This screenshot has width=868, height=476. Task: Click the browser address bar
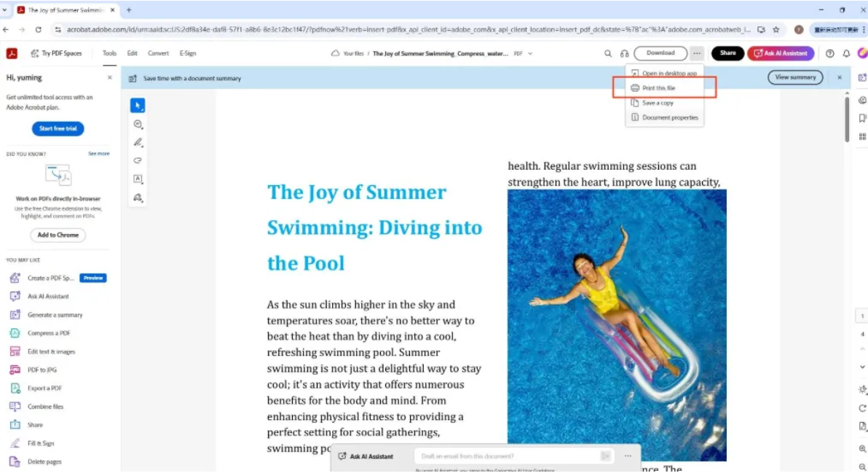(408, 29)
